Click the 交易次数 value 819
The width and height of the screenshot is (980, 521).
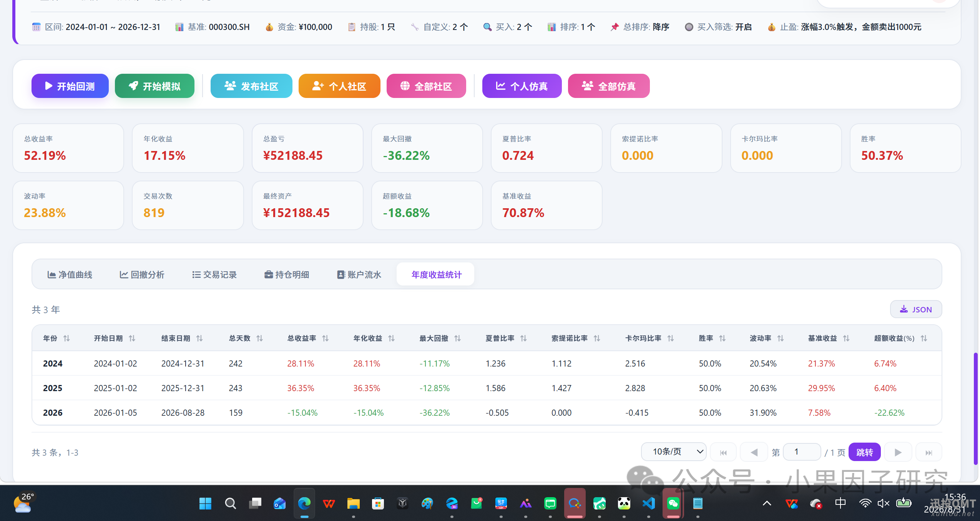coord(154,213)
